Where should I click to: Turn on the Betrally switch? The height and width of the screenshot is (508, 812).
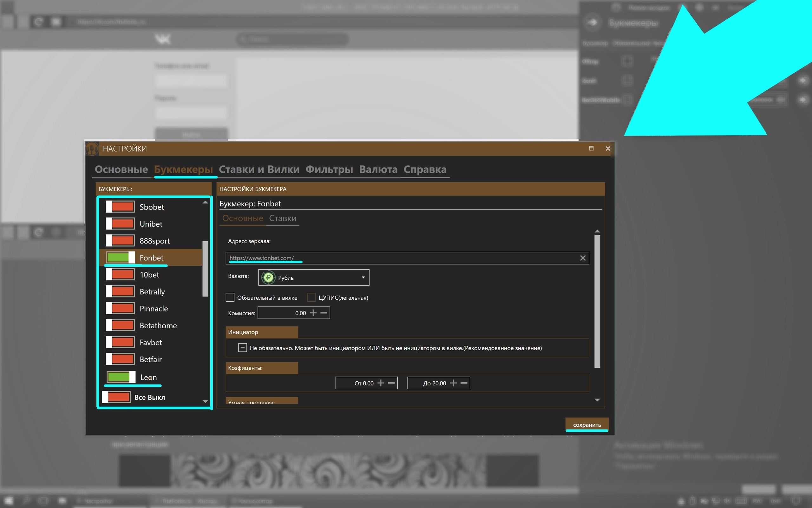click(120, 291)
